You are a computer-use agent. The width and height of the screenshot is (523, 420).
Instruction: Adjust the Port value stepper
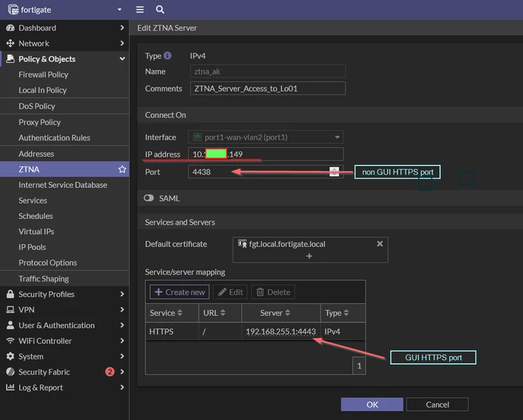pyautogui.click(x=334, y=172)
